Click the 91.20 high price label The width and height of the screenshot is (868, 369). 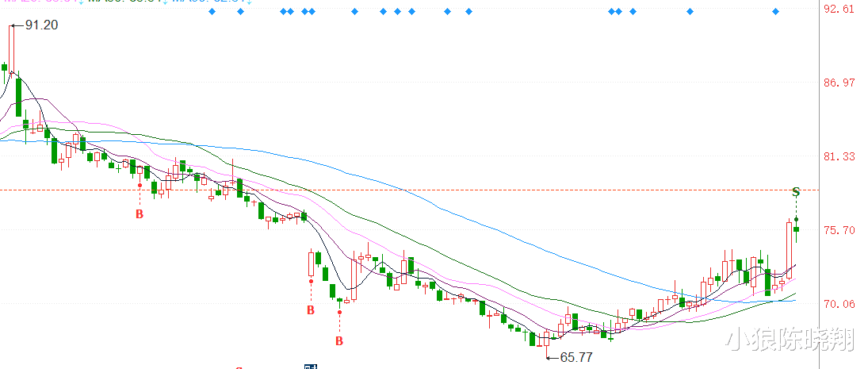pos(41,25)
